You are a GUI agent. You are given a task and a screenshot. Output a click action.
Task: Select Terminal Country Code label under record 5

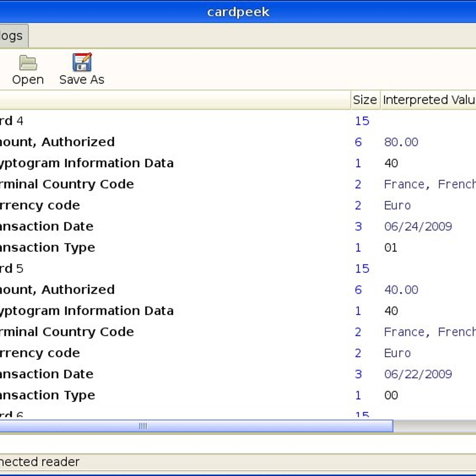point(67,332)
